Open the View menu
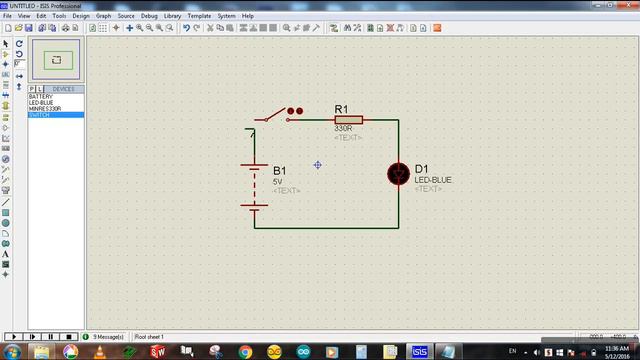 coord(24,16)
